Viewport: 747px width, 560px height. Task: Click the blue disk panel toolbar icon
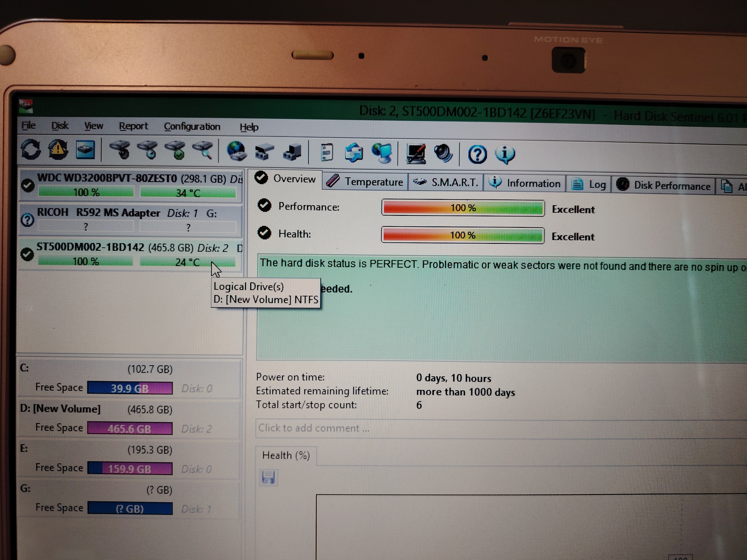pos(85,150)
